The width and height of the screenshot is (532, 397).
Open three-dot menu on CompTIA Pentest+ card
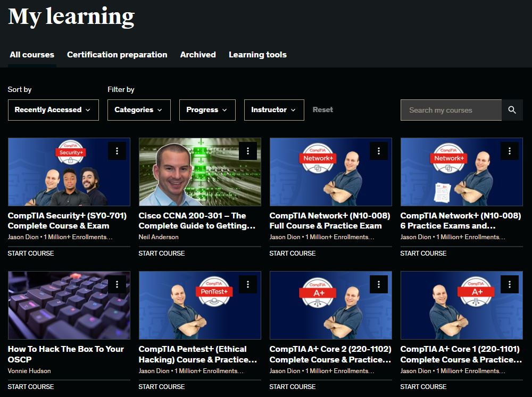(248, 284)
